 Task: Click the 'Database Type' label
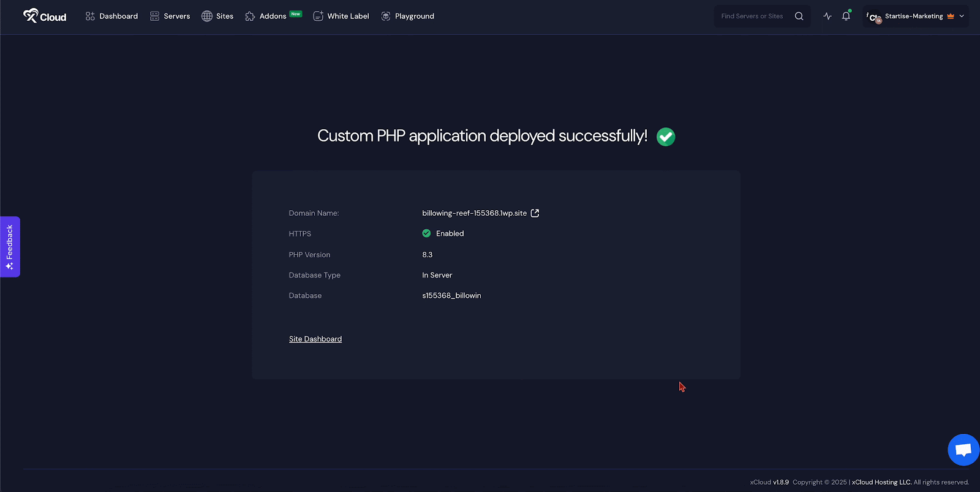[315, 275]
